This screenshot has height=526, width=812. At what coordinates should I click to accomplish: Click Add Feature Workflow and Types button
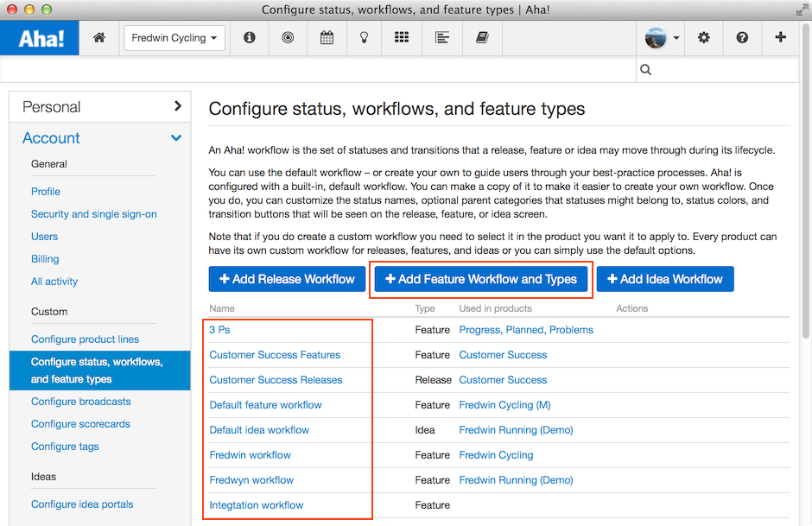pos(481,279)
